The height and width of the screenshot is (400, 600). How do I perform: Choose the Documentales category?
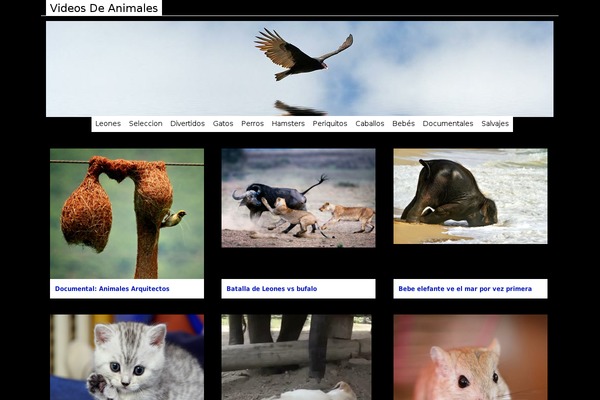448,124
